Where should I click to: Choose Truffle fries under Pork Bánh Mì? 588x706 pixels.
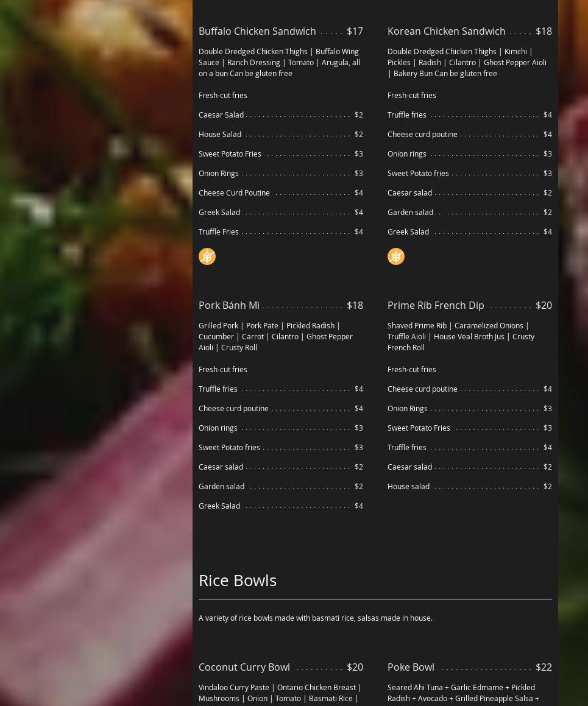tap(218, 389)
